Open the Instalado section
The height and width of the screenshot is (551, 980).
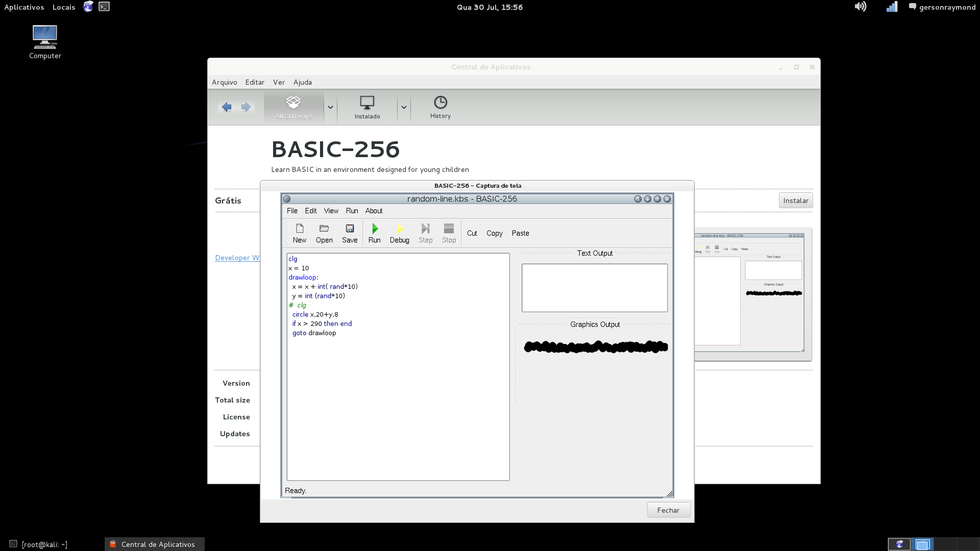click(367, 108)
